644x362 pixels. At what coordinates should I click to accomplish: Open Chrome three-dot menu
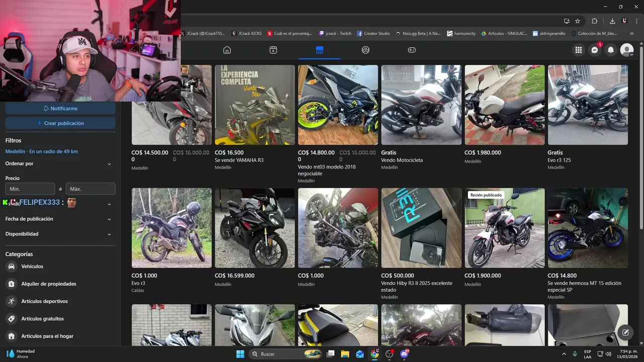click(636, 21)
